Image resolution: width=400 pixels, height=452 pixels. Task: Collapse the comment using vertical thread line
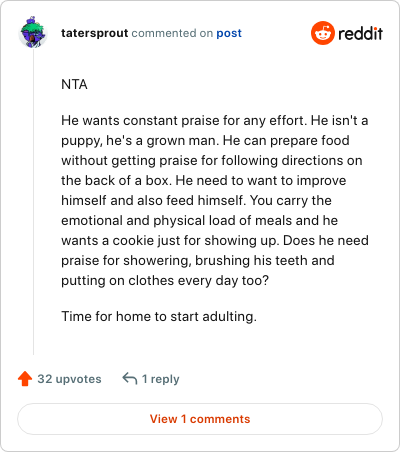click(x=33, y=202)
